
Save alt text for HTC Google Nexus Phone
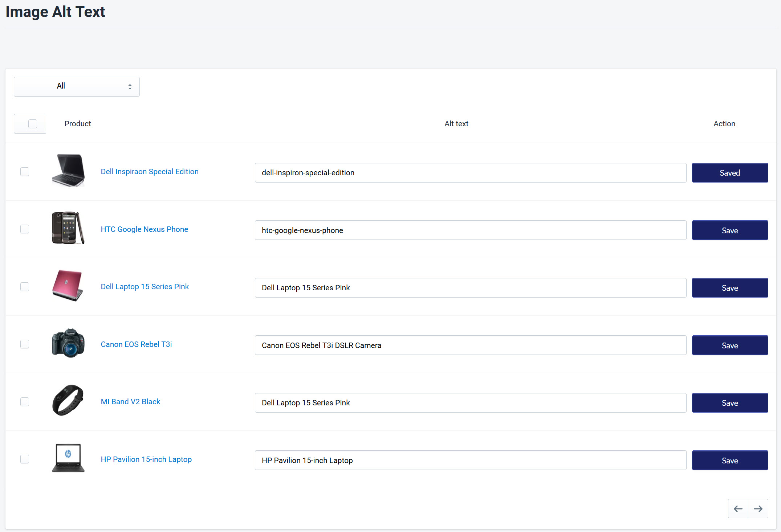[x=730, y=230]
